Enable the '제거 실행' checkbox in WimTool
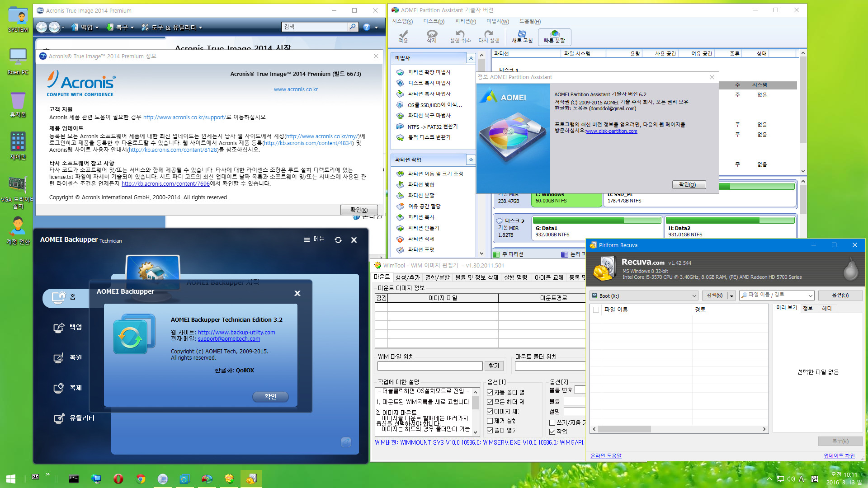Image resolution: width=868 pixels, height=488 pixels. coord(490,421)
